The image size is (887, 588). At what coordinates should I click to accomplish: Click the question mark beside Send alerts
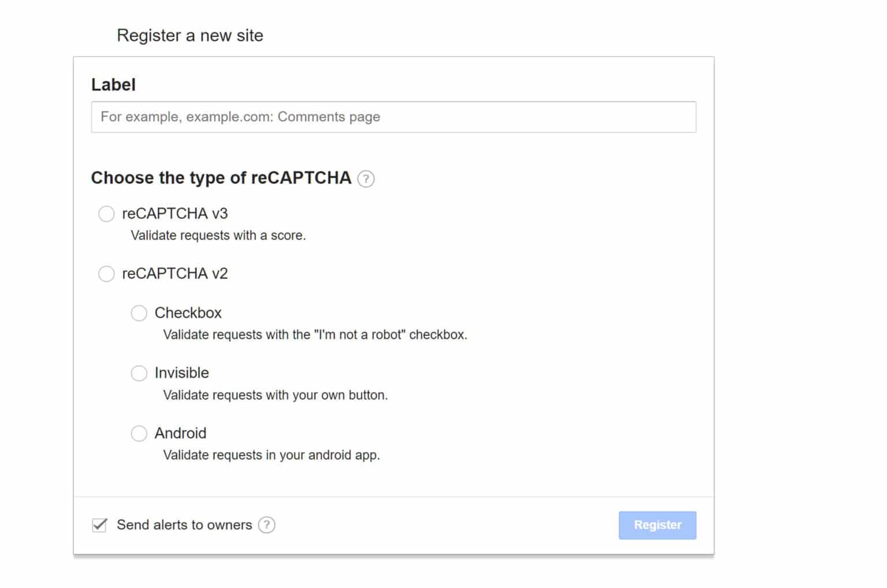267,525
